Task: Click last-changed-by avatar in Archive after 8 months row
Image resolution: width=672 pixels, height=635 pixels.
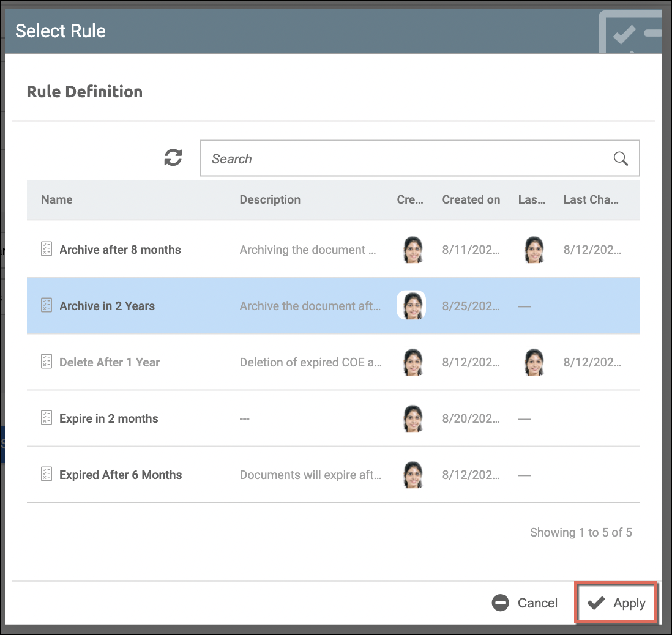Action: pyautogui.click(x=534, y=250)
